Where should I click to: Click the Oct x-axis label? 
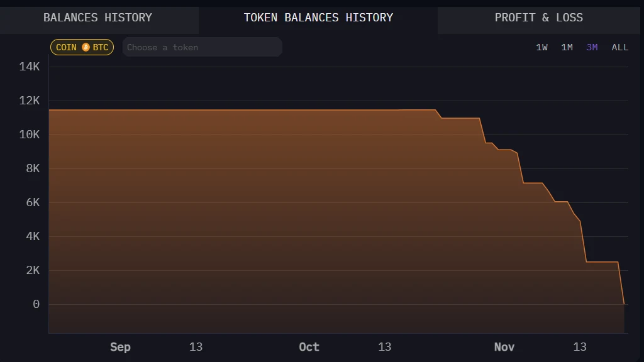pyautogui.click(x=309, y=347)
